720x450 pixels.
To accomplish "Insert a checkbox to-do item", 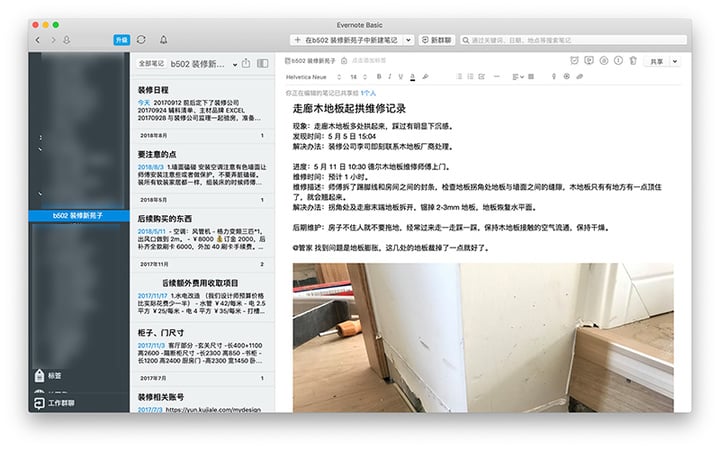I will [x=482, y=77].
